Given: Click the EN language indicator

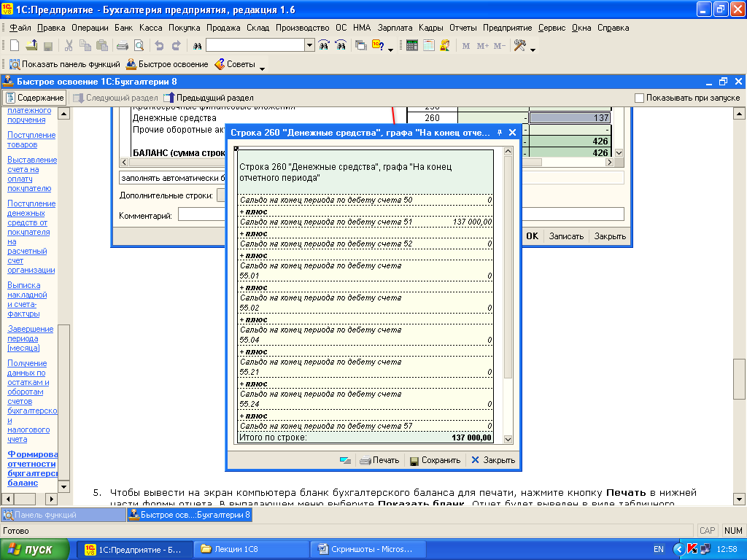Looking at the screenshot, I should click(x=659, y=550).
